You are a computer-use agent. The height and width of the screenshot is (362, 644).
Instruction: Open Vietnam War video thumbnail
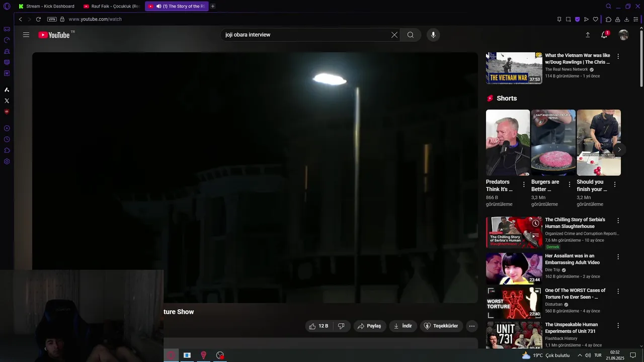[514, 68]
